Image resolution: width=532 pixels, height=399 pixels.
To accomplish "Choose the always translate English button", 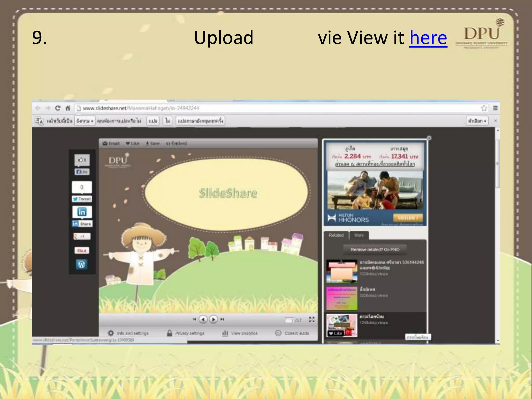I will (200, 121).
